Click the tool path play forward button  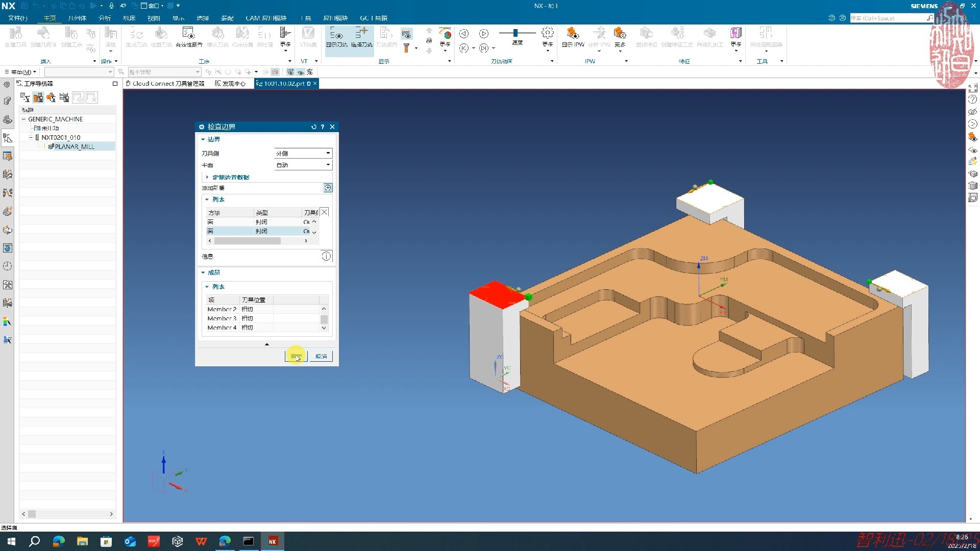point(483,34)
